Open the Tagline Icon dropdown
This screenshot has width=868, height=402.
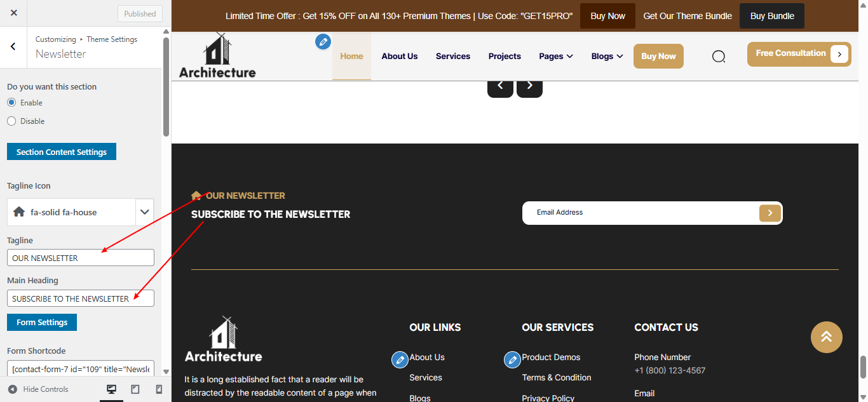144,212
